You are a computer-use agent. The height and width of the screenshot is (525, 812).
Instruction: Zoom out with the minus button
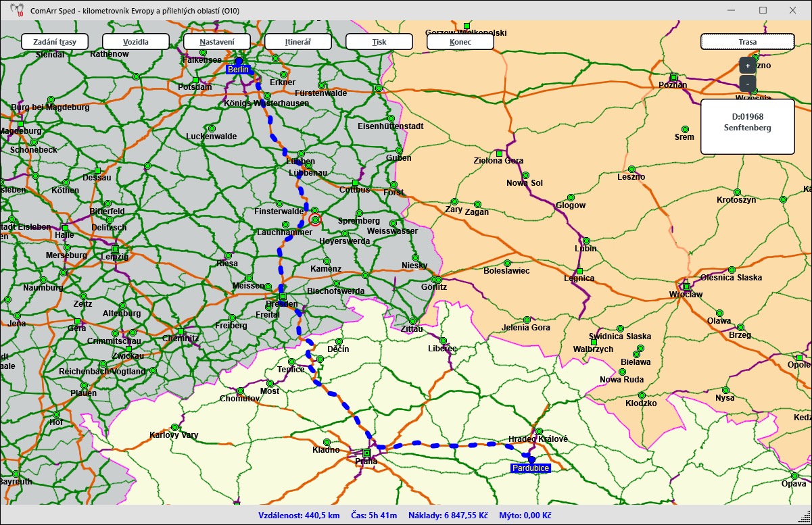coord(747,84)
